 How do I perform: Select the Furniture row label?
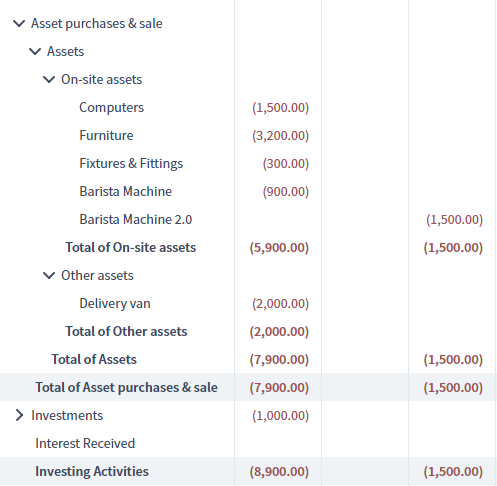point(106,136)
